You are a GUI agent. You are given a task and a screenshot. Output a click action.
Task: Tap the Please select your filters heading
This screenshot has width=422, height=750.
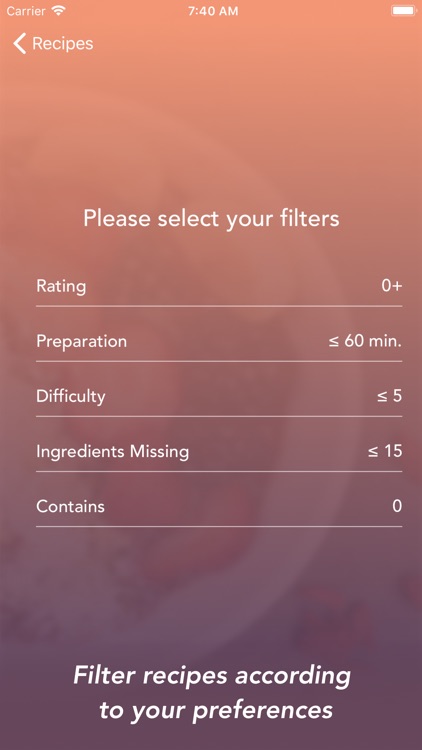click(211, 219)
